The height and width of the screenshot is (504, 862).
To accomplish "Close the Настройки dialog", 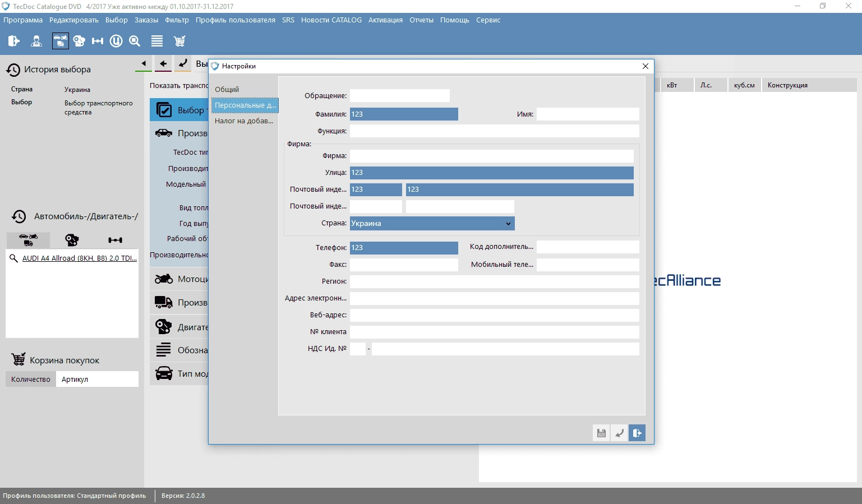I will [x=646, y=66].
